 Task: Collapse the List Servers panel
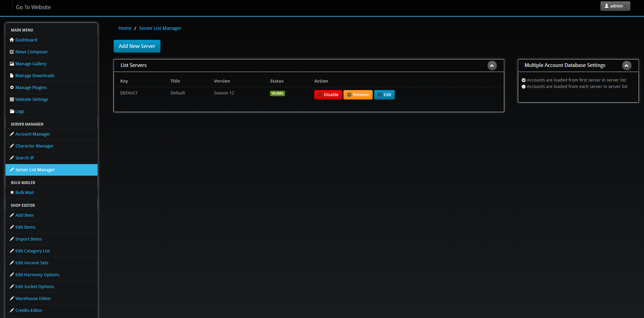492,66
